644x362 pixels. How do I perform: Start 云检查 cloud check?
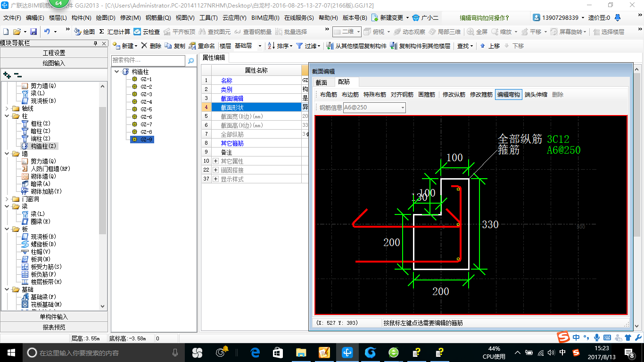(x=147, y=32)
